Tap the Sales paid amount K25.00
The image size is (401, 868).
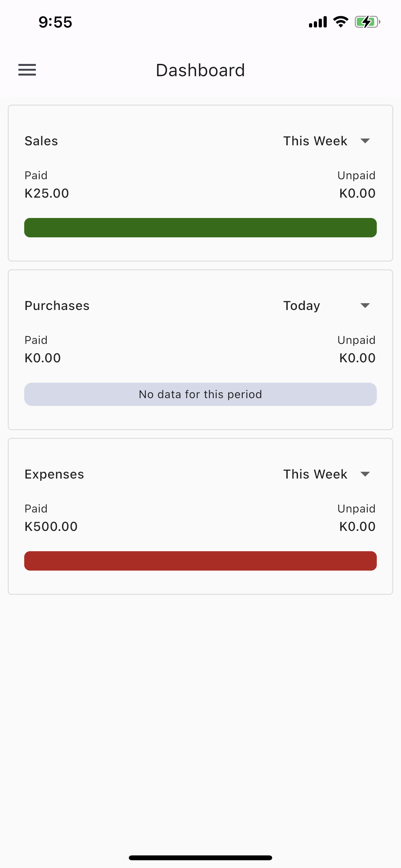coord(47,193)
